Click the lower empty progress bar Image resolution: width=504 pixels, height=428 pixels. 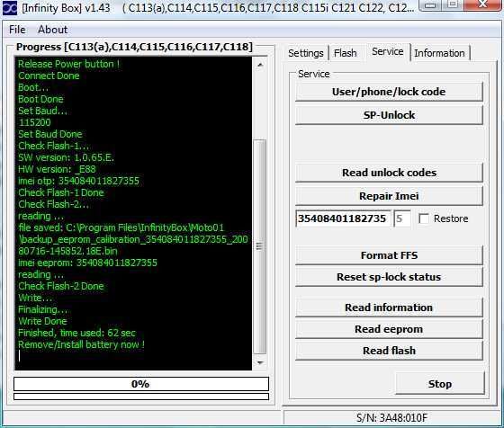point(141,397)
